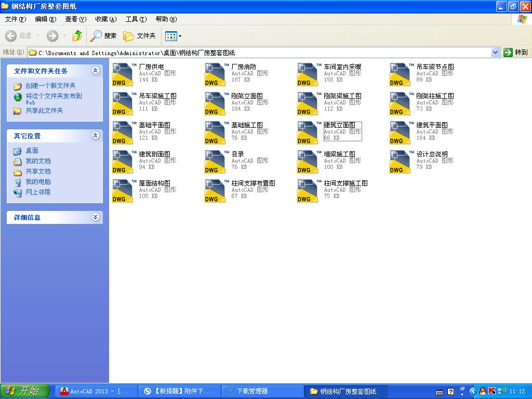Open the 厂房供电 DWG file
The width and height of the screenshot is (532, 399).
click(122, 74)
